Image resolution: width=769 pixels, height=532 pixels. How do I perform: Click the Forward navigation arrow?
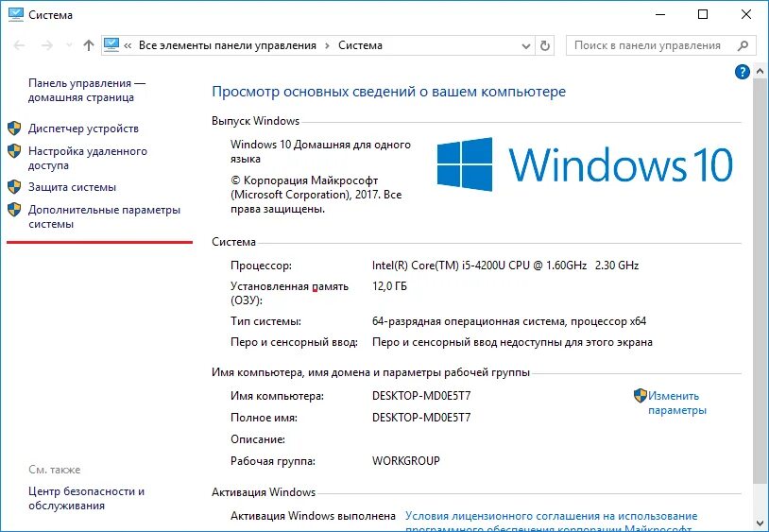[46, 45]
